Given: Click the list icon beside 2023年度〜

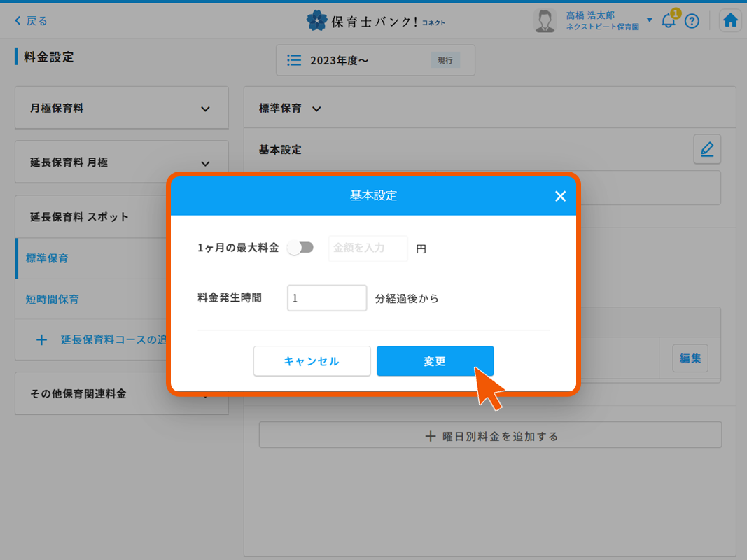Looking at the screenshot, I should tap(293, 60).
